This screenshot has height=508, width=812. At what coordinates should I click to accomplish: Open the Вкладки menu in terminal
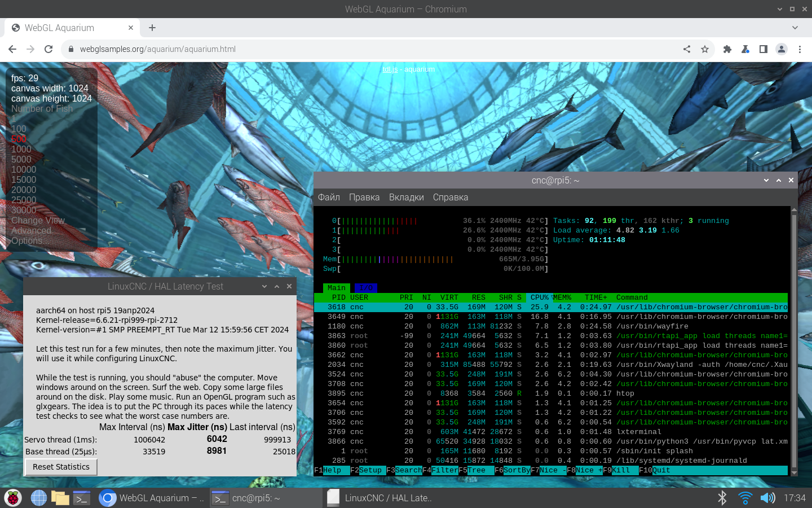407,197
